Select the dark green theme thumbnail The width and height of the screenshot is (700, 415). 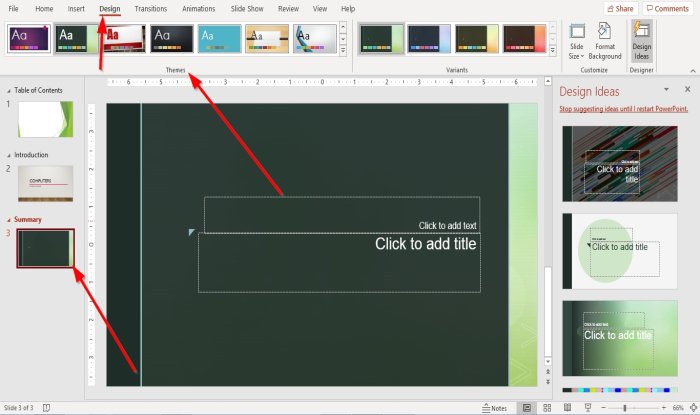coord(76,39)
